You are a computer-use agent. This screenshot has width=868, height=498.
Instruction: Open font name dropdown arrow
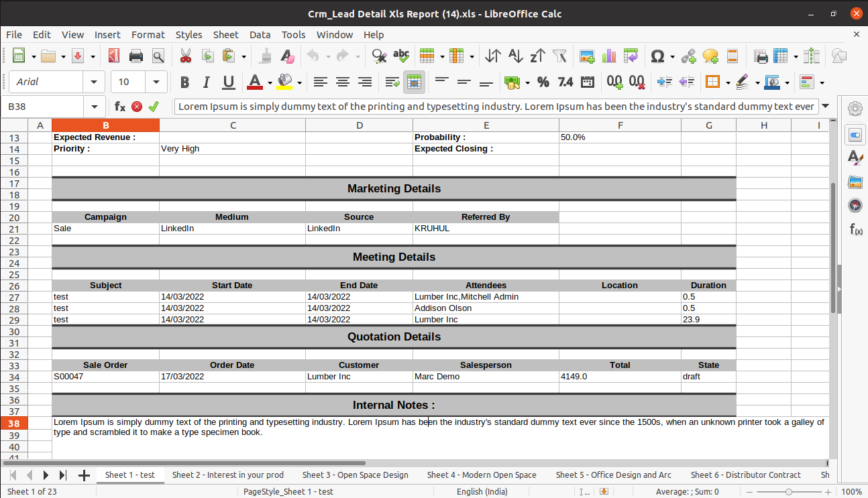tap(94, 82)
